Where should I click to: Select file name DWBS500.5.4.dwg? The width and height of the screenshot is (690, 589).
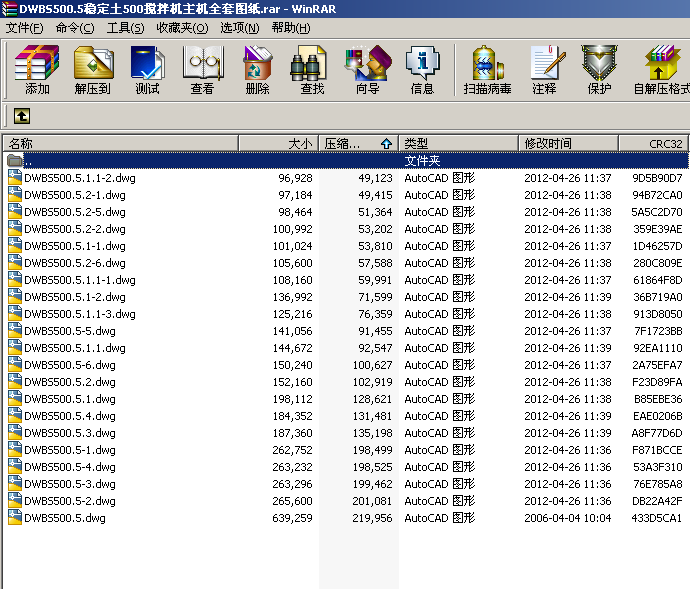point(70,416)
